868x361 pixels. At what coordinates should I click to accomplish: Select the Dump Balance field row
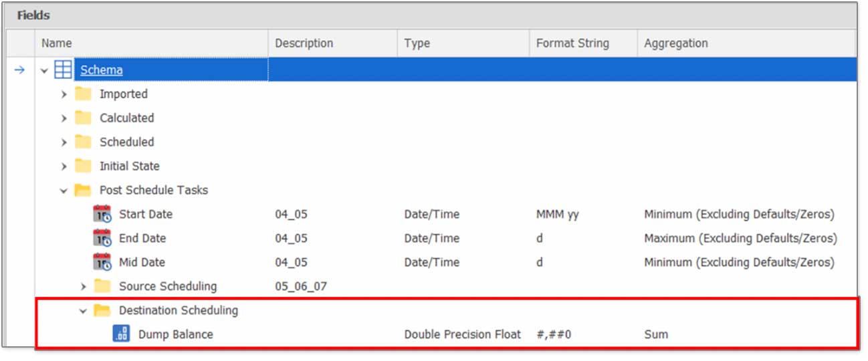(446, 334)
